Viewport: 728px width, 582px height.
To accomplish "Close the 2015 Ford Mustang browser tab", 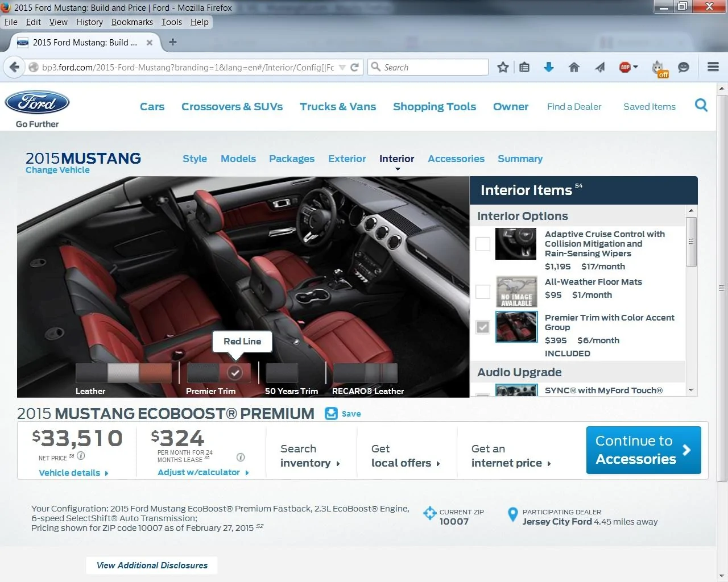I will [x=150, y=42].
